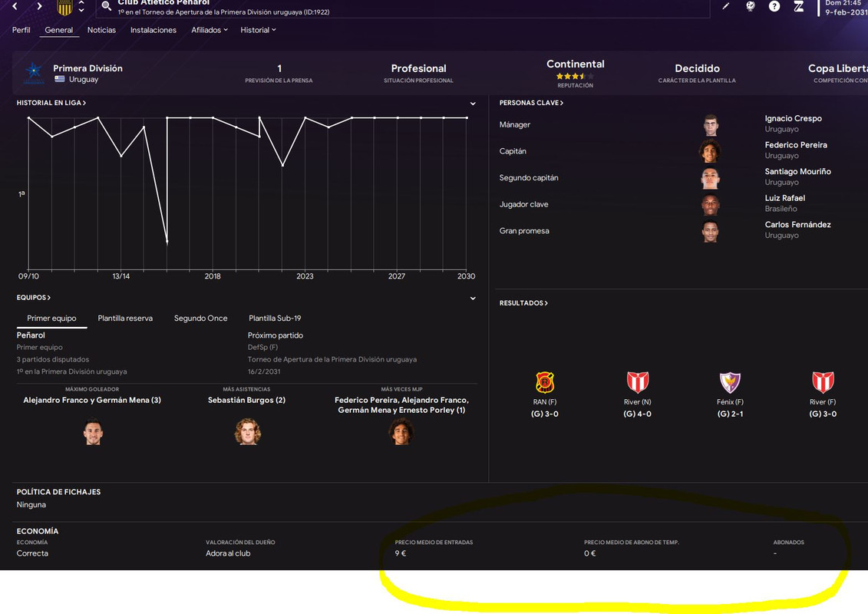Open the (G) 3-0 result versus River (F)
This screenshot has width=868, height=614.
(x=823, y=414)
